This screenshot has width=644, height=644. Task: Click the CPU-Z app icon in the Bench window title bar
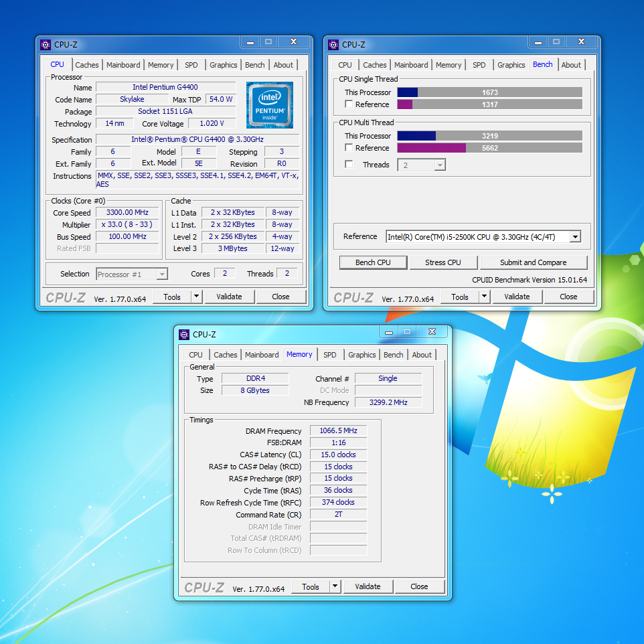click(x=333, y=44)
